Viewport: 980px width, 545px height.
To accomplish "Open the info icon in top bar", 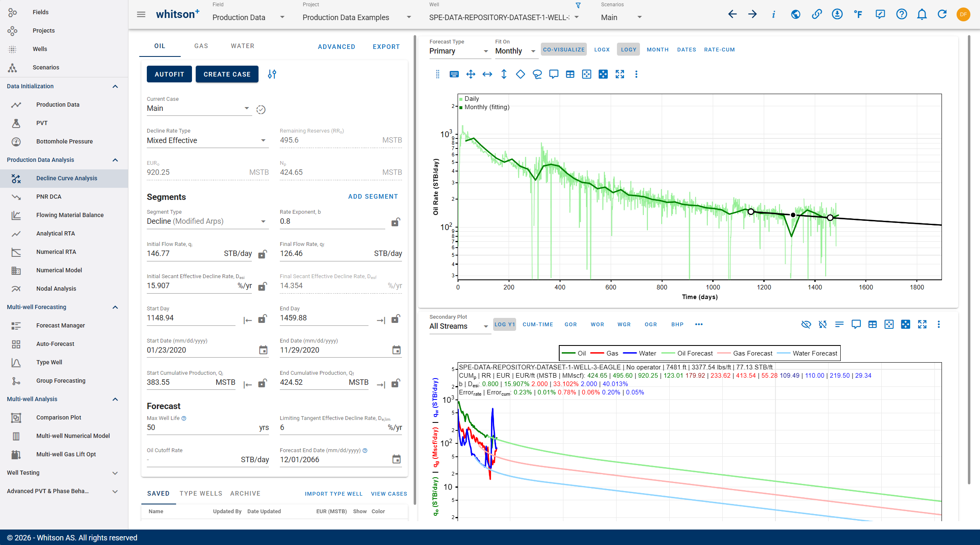I will point(773,15).
